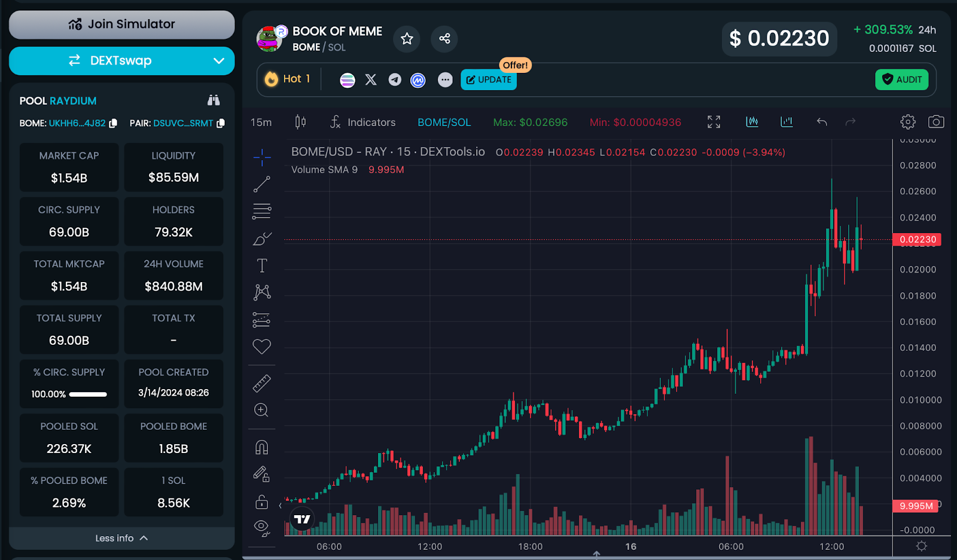Click the current price label 0.02230 on the axis
957x560 pixels.
[x=917, y=240]
